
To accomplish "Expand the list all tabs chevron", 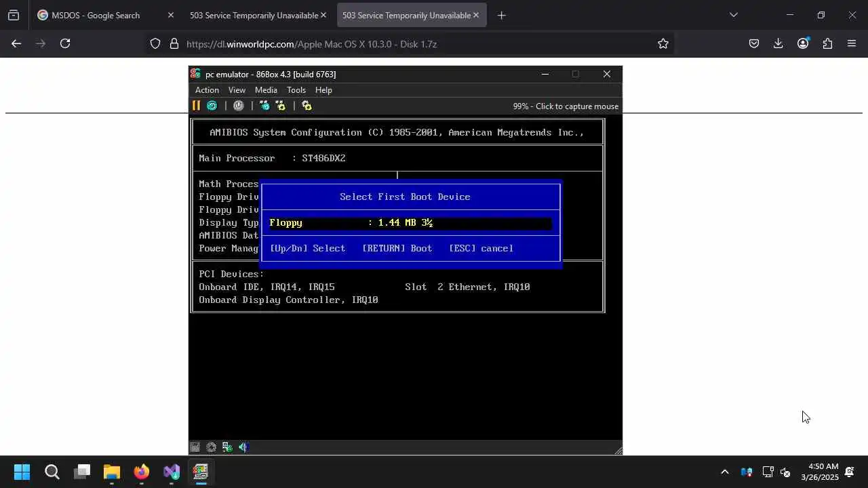I will (x=733, y=15).
